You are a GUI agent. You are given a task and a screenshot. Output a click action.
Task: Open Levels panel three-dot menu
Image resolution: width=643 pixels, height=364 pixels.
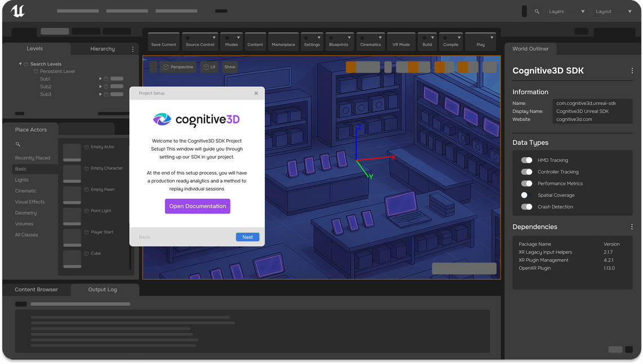(x=133, y=49)
